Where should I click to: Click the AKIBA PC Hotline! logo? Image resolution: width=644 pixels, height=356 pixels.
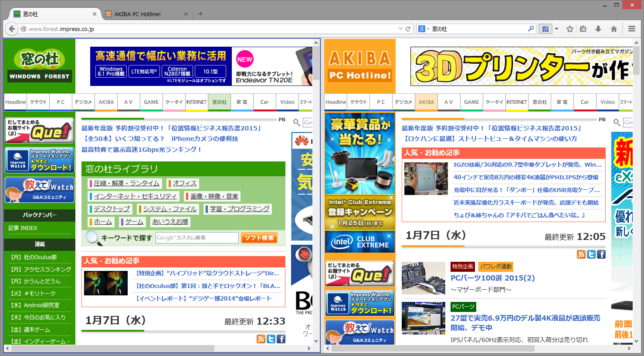[x=360, y=66]
